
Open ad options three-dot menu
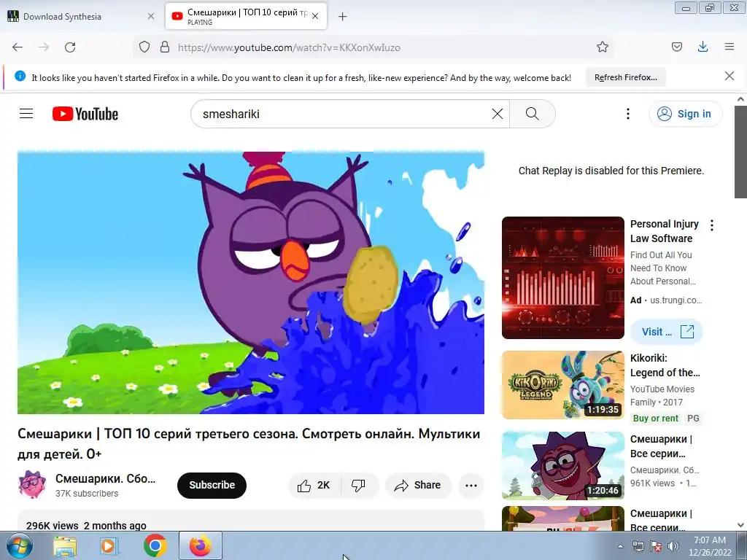pyautogui.click(x=712, y=225)
